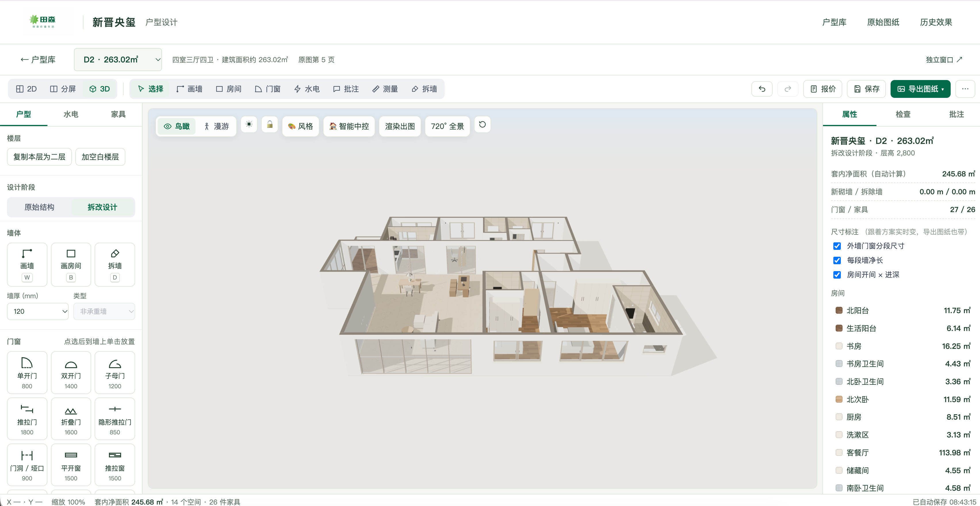
Task: Expand the 导出图纸 export dropdown
Action: tap(920, 89)
